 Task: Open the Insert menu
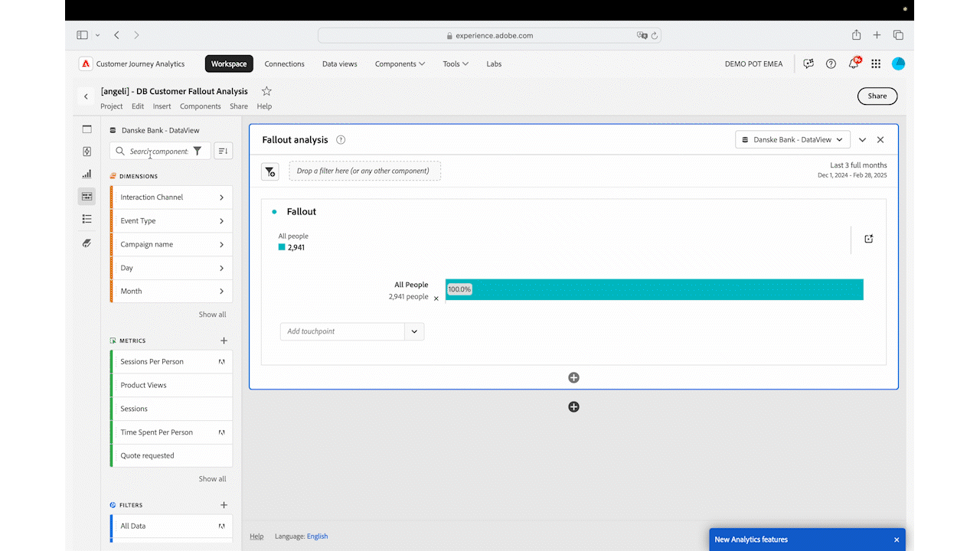point(162,106)
